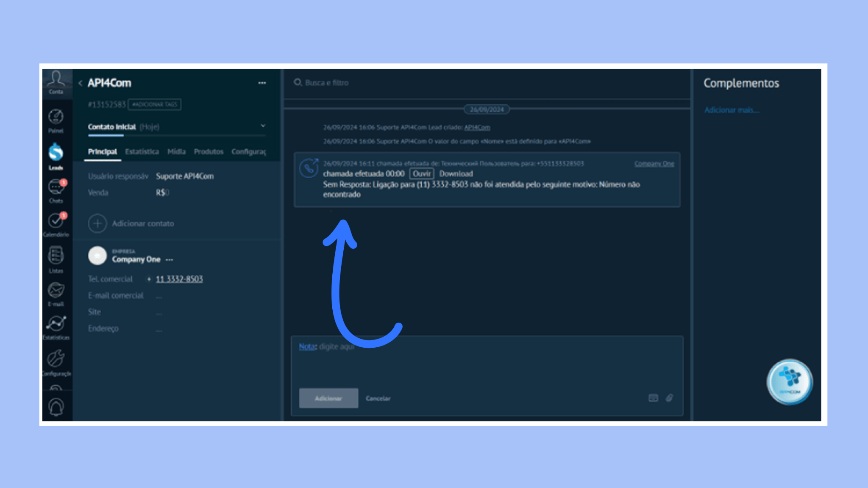This screenshot has width=868, height=488.
Task: Open the E-mail icon in sidebar
Action: [x=56, y=294]
